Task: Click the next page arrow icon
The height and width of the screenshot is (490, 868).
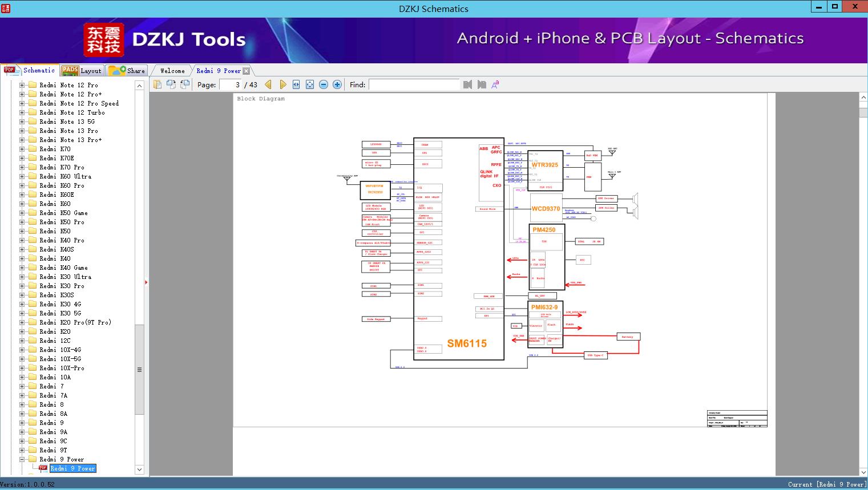Action: point(283,84)
